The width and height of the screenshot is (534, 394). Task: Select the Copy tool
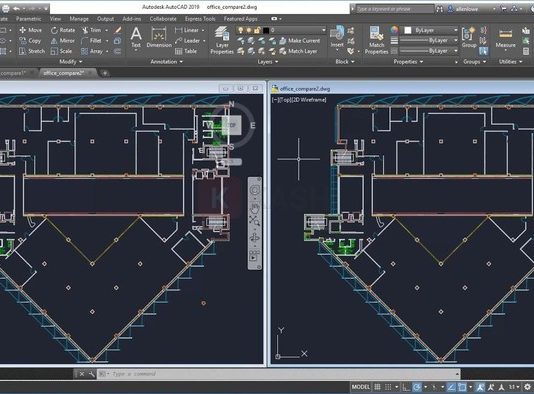[x=30, y=41]
